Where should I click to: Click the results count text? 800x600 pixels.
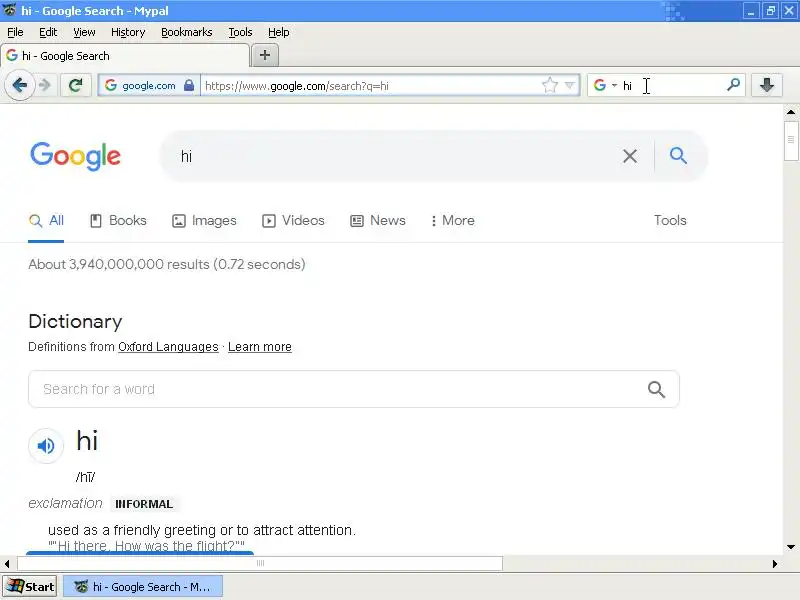(167, 264)
